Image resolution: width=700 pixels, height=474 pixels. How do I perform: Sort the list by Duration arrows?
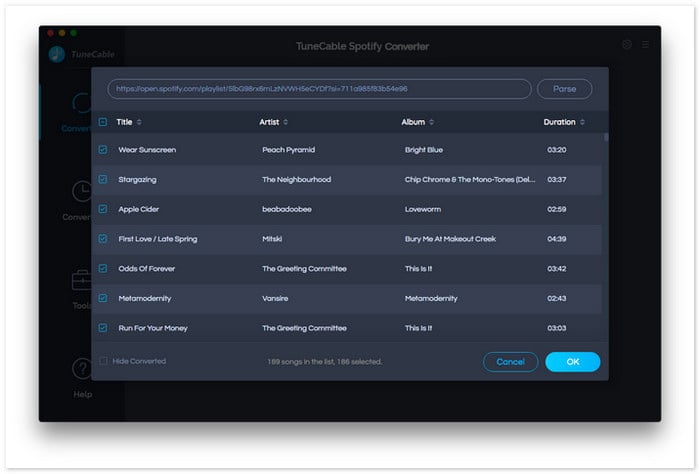[x=582, y=122]
